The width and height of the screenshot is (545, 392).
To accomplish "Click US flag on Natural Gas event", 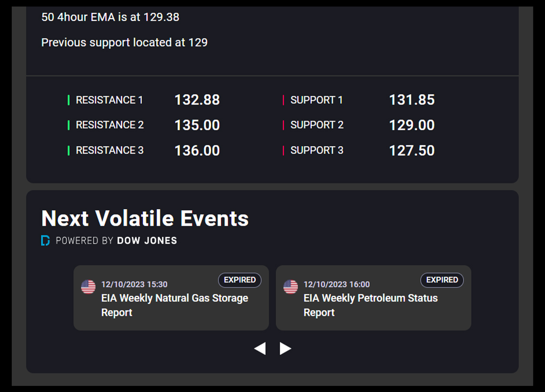I will point(88,287).
